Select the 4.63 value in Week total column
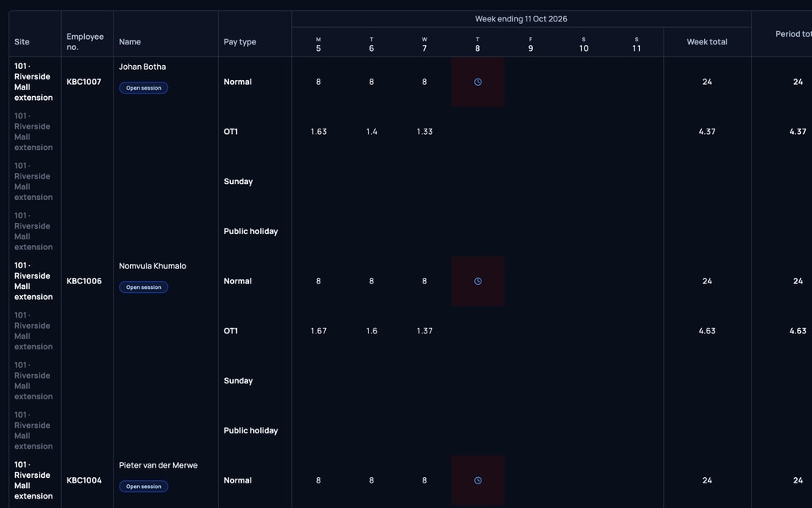The width and height of the screenshot is (812, 508). pos(707,331)
